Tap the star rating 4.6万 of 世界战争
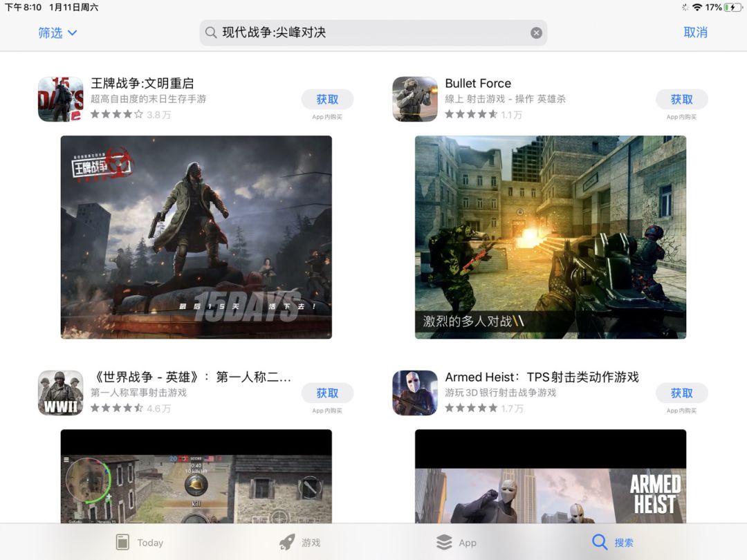747x560 pixels. pyautogui.click(x=131, y=408)
